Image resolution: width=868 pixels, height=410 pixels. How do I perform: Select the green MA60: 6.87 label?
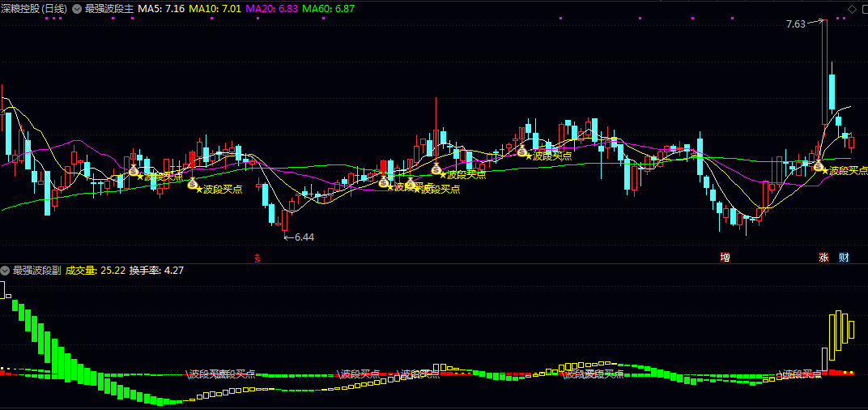coord(328,9)
